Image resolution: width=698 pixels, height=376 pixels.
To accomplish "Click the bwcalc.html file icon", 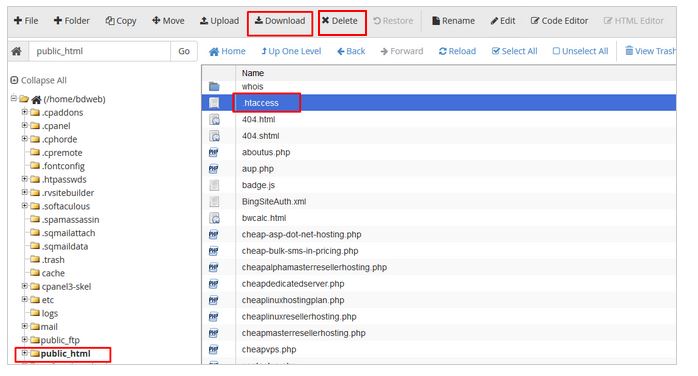I will pyautogui.click(x=215, y=218).
